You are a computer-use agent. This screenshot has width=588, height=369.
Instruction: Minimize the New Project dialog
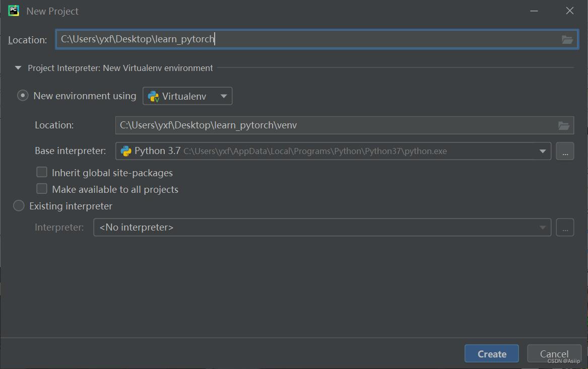(534, 11)
